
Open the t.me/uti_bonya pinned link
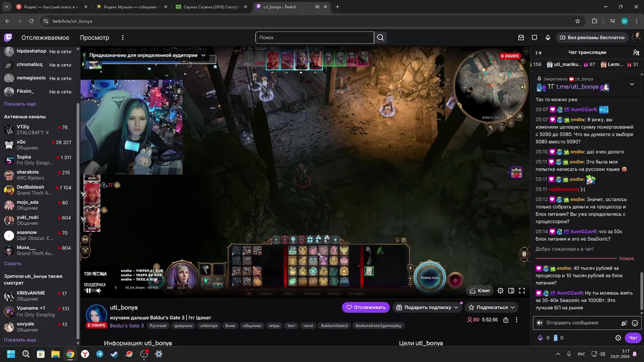577,86
